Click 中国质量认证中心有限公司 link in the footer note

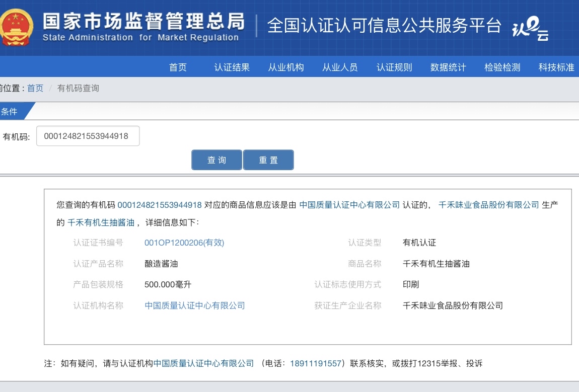coord(203,364)
